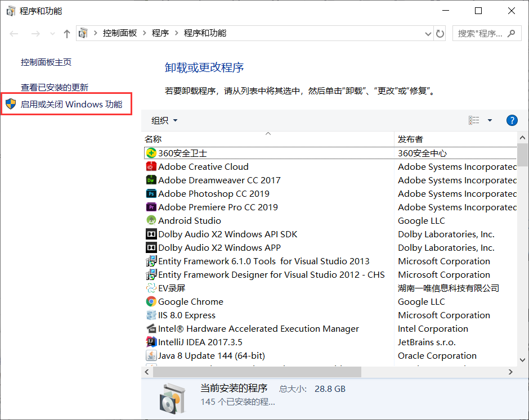
Task: Click the 程序和功能 breadcrumb
Action: pyautogui.click(x=205, y=33)
